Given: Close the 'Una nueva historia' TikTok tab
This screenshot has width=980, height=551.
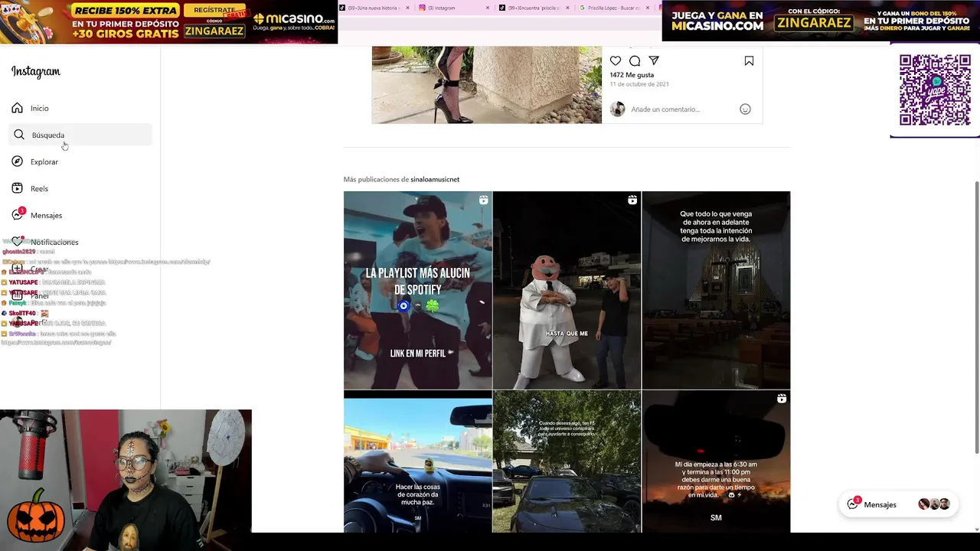Looking at the screenshot, I should (407, 8).
